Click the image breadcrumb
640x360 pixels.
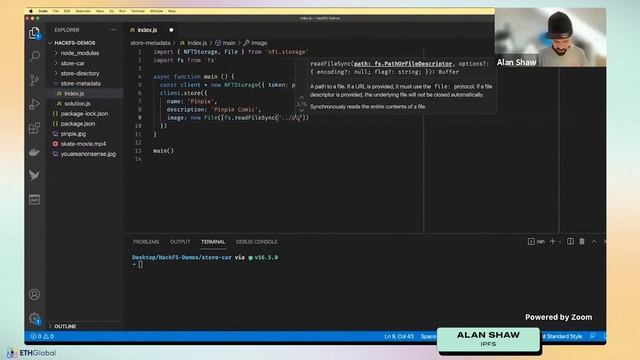point(256,43)
